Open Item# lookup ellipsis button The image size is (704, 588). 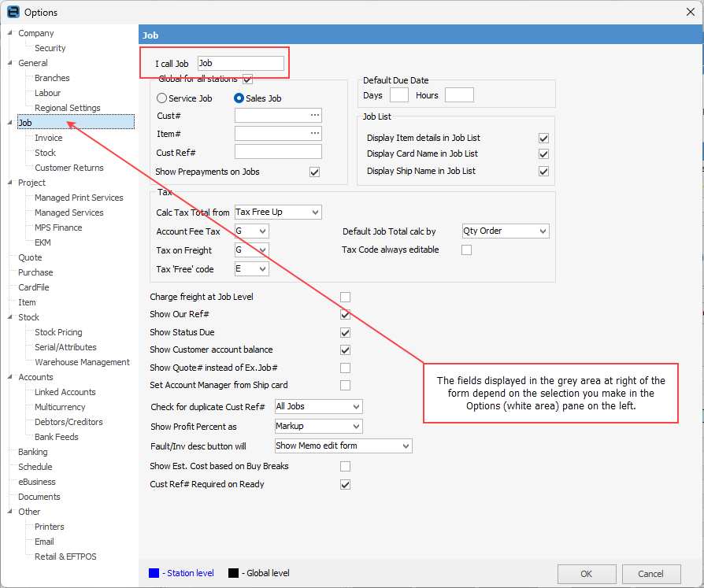tap(315, 133)
